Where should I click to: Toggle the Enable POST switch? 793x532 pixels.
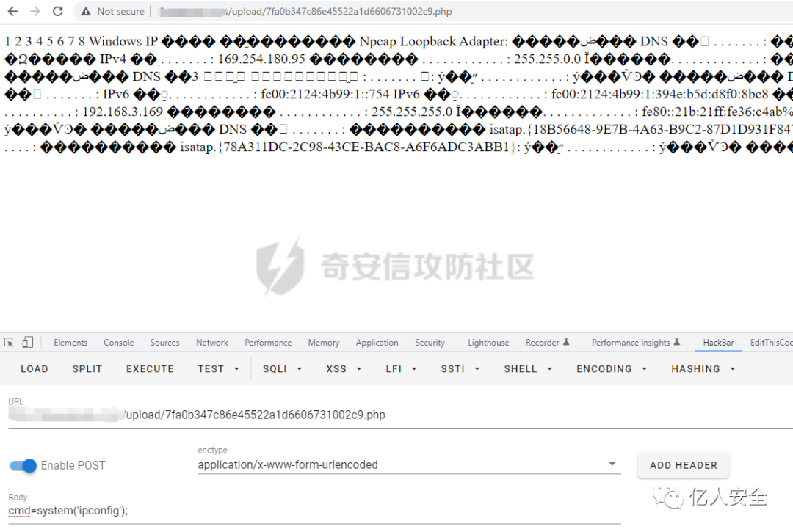(23, 465)
